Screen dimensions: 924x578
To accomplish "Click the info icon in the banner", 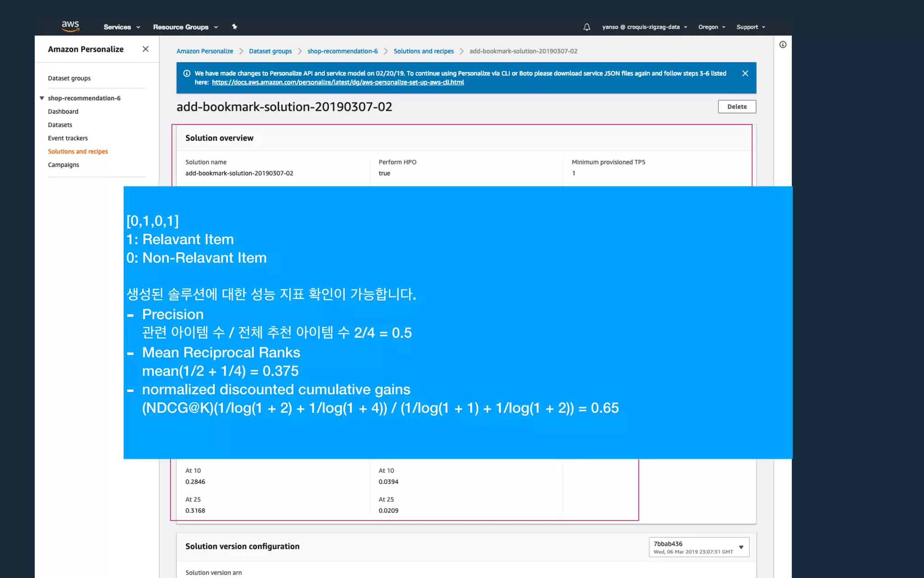I will pyautogui.click(x=187, y=73).
